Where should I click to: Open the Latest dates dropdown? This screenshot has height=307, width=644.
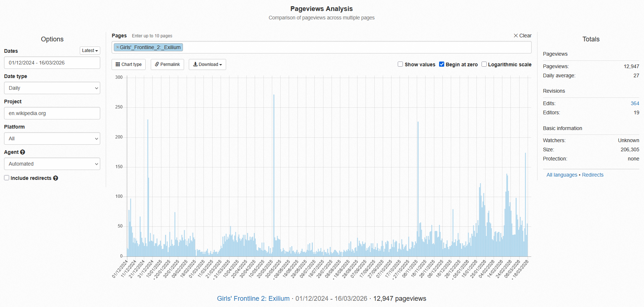pyautogui.click(x=90, y=51)
